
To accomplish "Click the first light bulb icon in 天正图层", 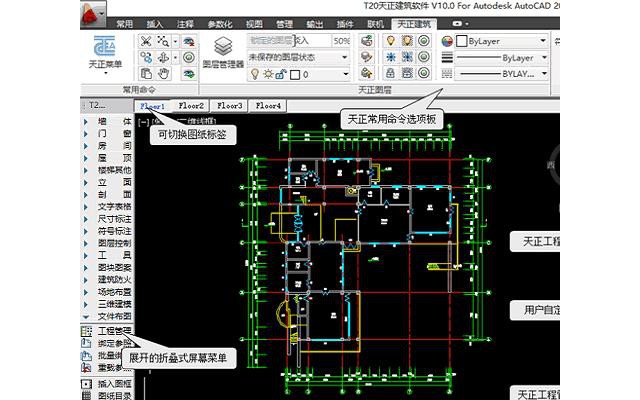I will pos(391,41).
